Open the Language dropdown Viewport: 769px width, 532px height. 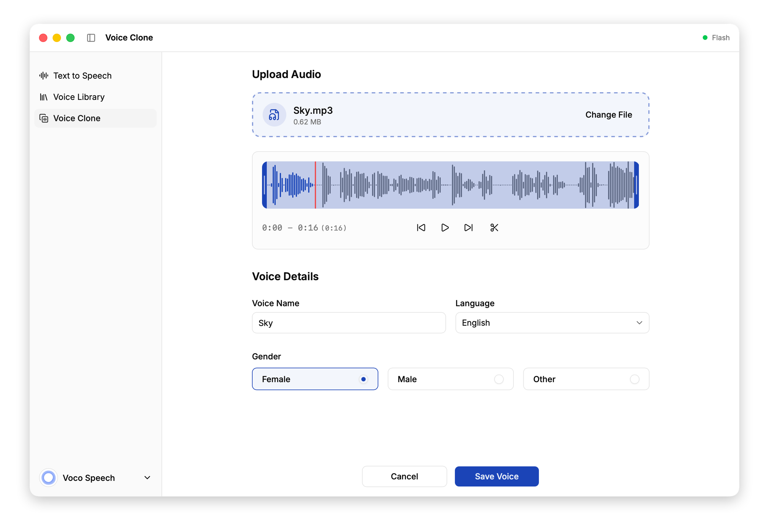552,323
